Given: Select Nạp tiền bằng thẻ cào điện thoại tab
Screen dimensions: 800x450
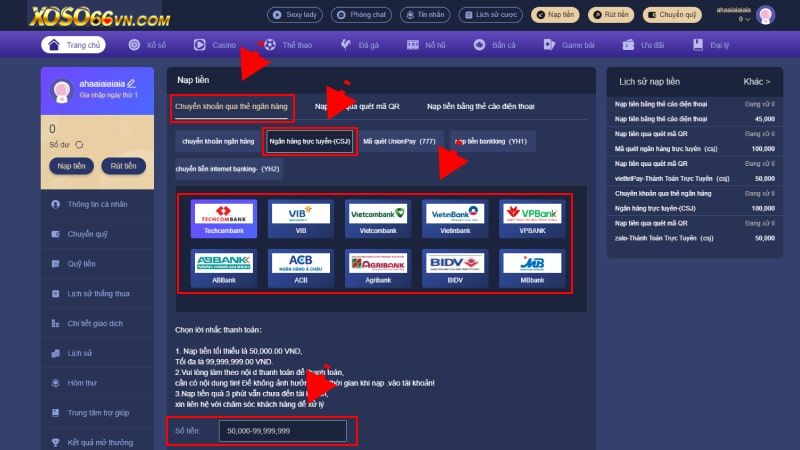Looking at the screenshot, I should [x=481, y=107].
